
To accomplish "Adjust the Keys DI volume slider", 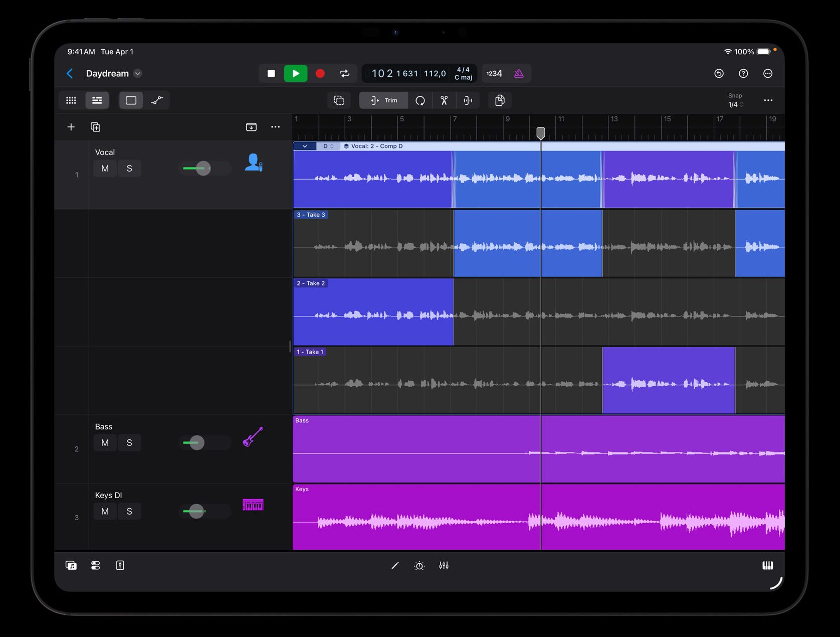I will [195, 511].
